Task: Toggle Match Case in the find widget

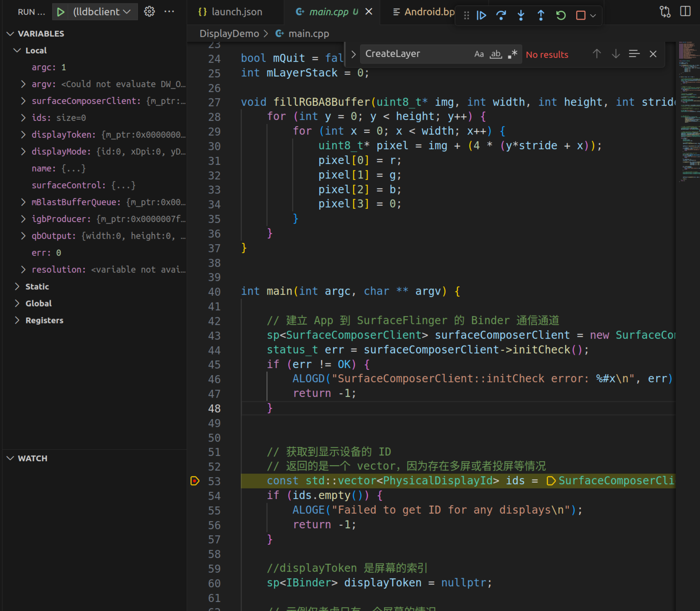Action: click(x=479, y=54)
